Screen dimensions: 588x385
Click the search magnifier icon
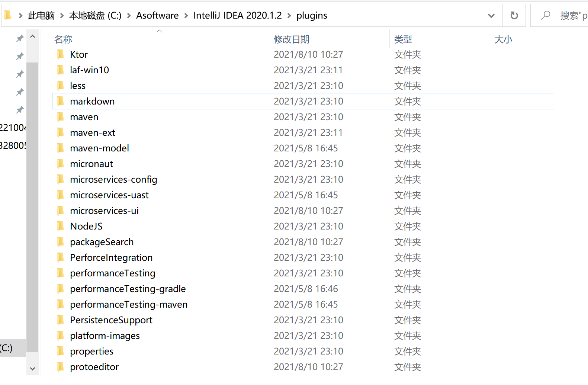coord(546,15)
